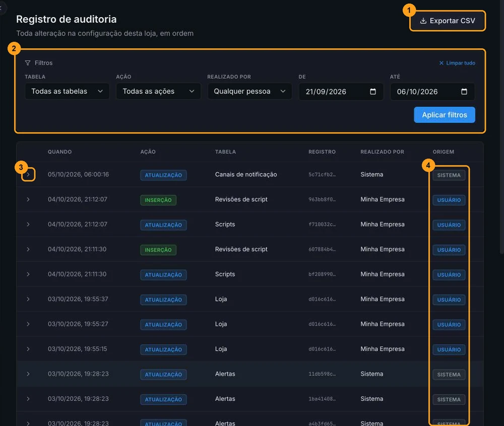The width and height of the screenshot is (504, 426).
Task: Click the De date field 21/09/2026
Action: point(341,92)
